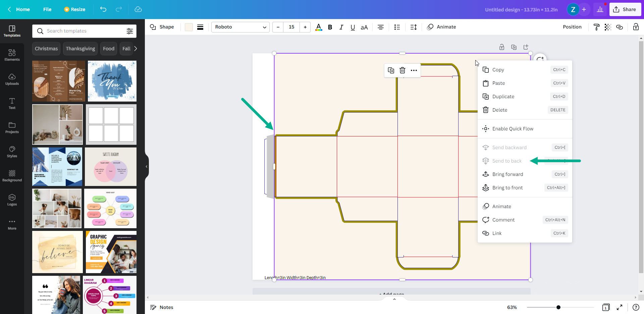The width and height of the screenshot is (644, 314).
Task: Click the transparency icon in toolbar
Action: pos(607,27)
